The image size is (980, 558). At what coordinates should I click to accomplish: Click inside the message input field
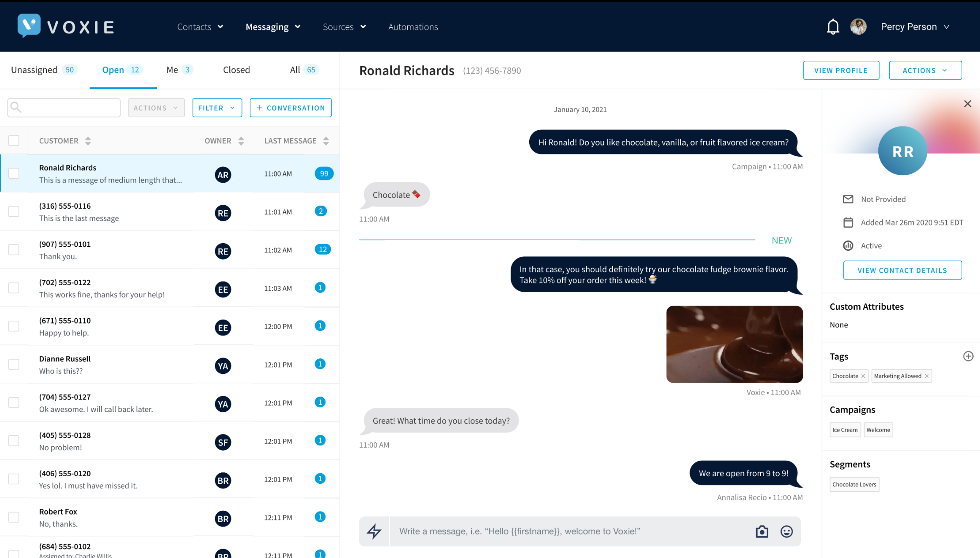548,531
